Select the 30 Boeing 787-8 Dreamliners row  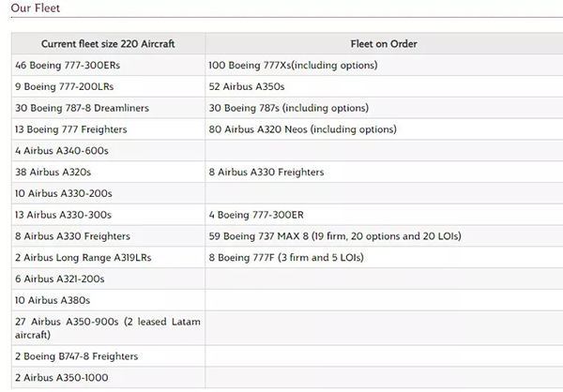point(83,108)
